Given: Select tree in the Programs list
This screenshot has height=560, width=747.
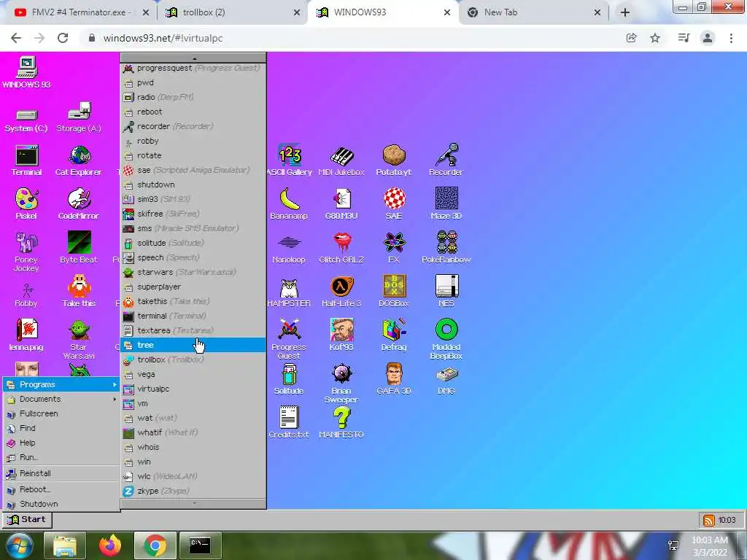Looking at the screenshot, I should 193,345.
